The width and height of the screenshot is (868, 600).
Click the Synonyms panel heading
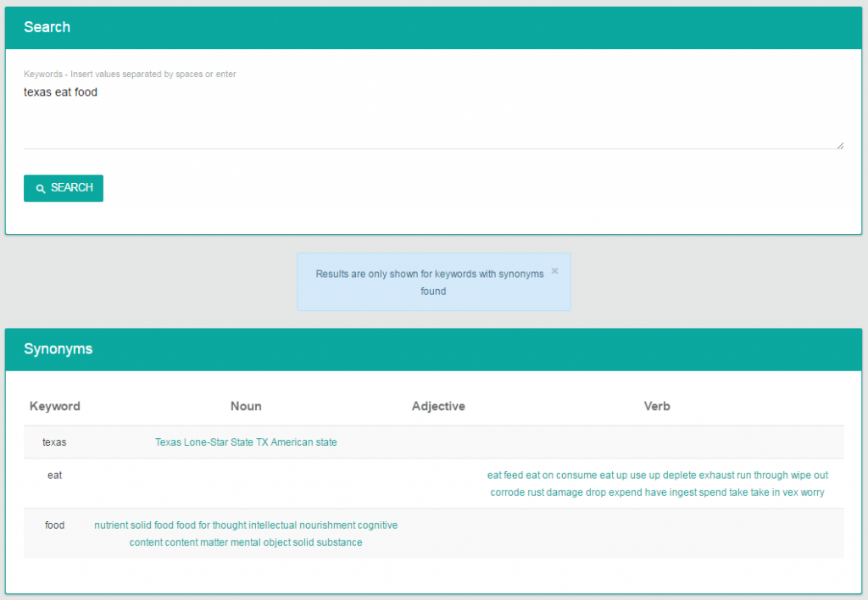(58, 348)
